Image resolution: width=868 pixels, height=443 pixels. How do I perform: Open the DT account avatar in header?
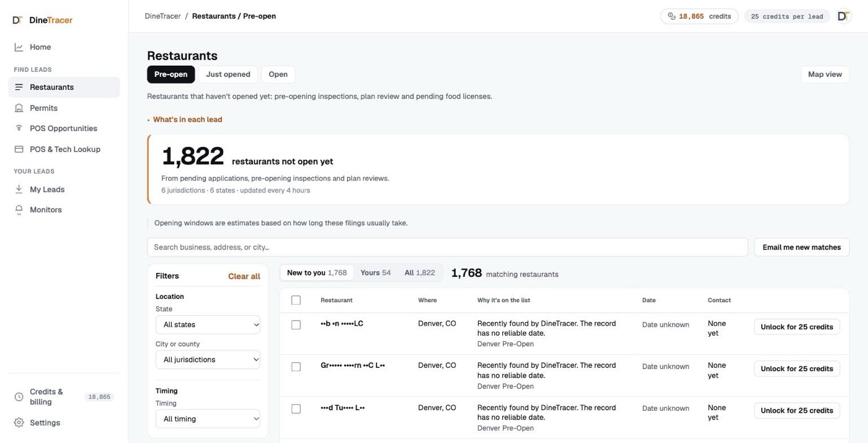843,17
